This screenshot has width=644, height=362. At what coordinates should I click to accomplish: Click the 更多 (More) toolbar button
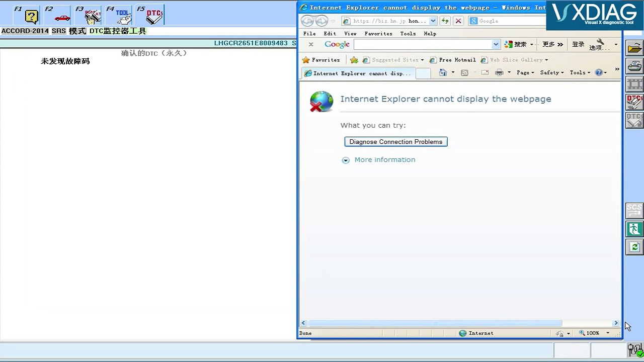[x=552, y=44]
